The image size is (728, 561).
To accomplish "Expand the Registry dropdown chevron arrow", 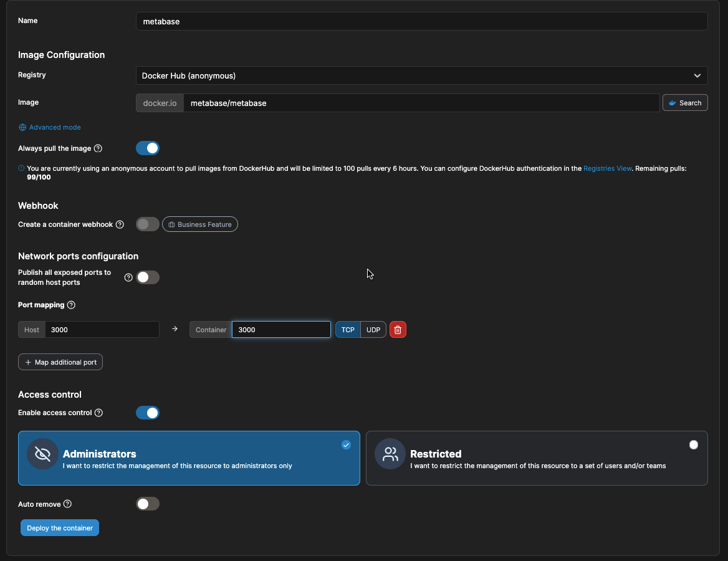I will [x=697, y=75].
